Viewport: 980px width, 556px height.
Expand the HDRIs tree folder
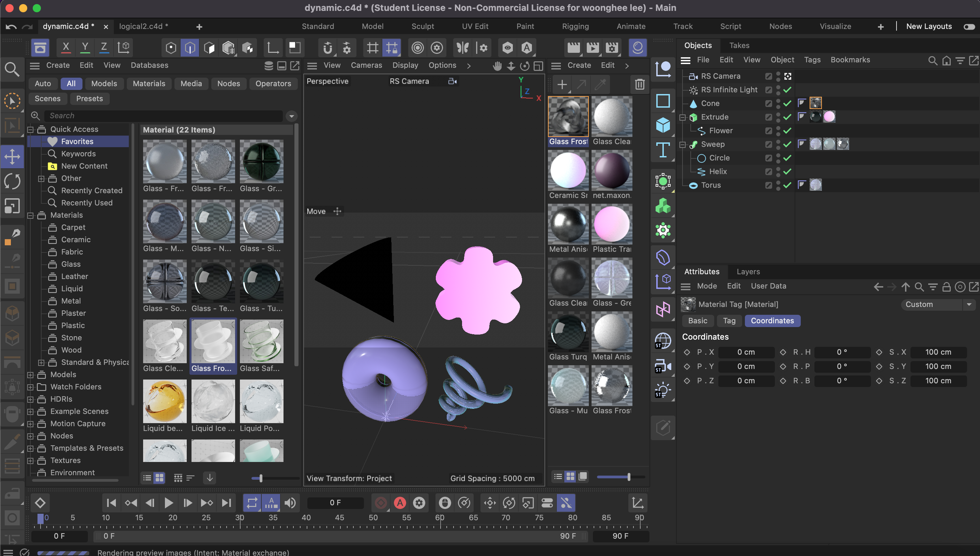[31, 399]
